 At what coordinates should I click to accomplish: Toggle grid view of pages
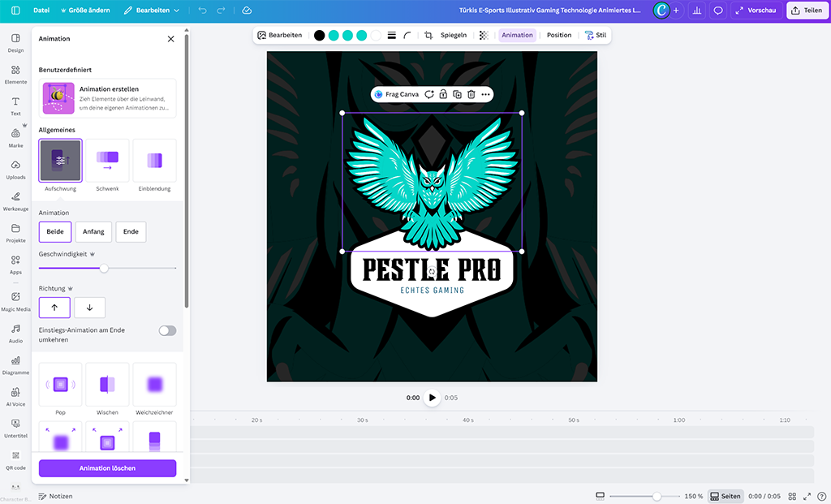pyautogui.click(x=792, y=496)
